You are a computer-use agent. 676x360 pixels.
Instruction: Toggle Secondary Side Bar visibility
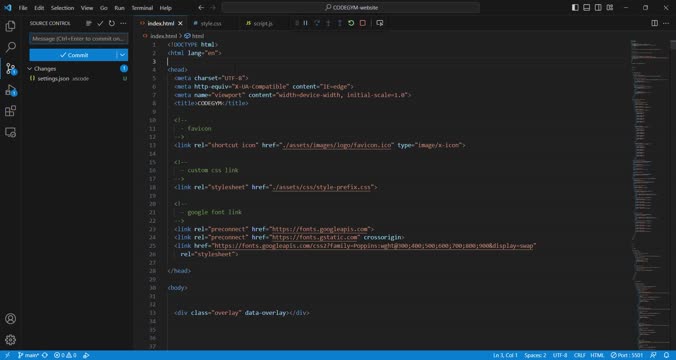click(598, 7)
